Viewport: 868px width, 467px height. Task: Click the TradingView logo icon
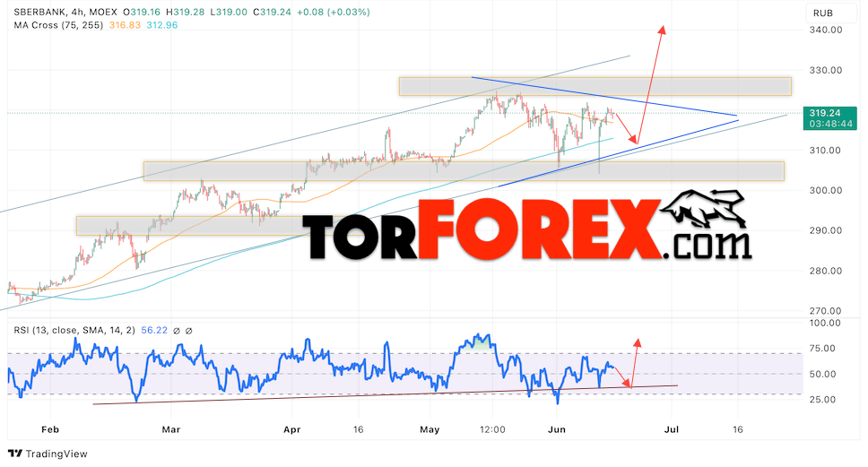point(15,454)
